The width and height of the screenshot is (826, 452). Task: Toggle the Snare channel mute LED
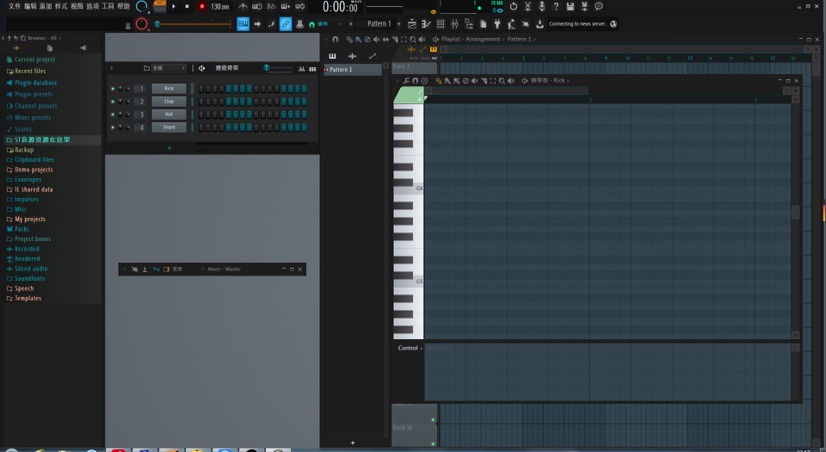113,127
